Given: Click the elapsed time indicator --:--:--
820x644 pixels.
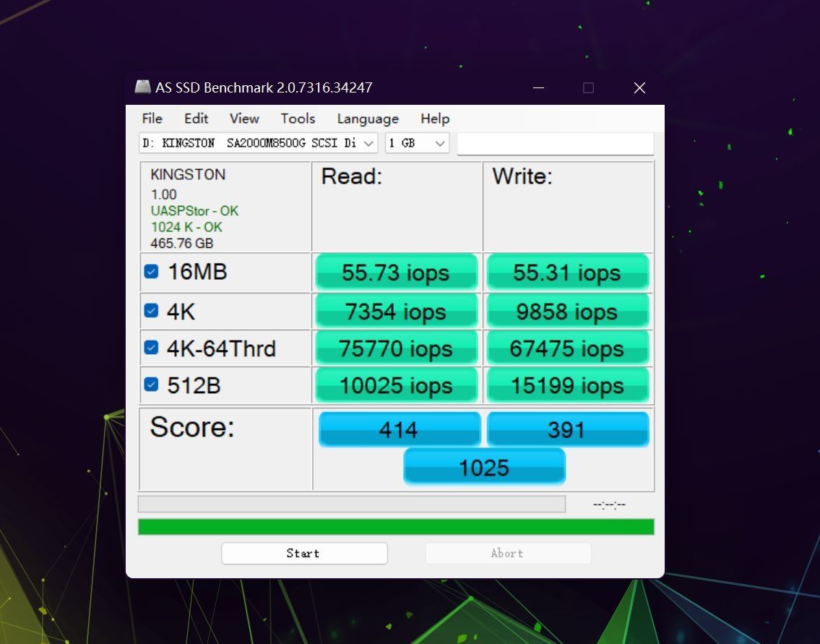Looking at the screenshot, I should 609,505.
